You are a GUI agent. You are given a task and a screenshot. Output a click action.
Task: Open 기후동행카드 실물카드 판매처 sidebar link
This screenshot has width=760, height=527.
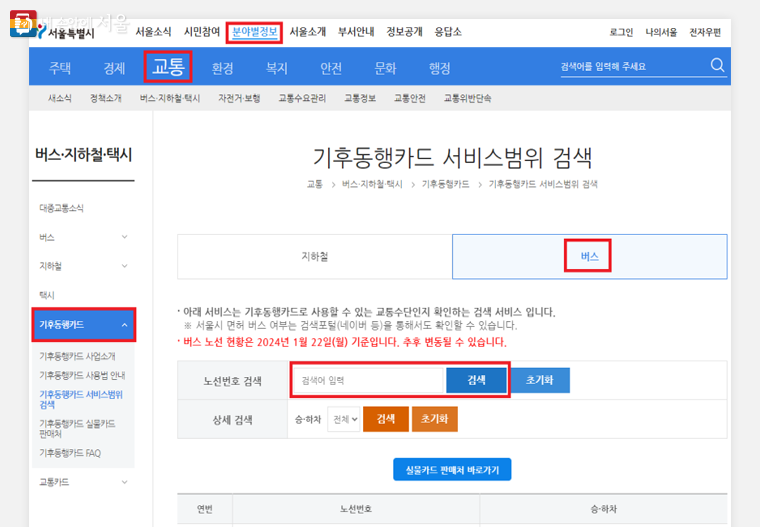pyautogui.click(x=77, y=429)
